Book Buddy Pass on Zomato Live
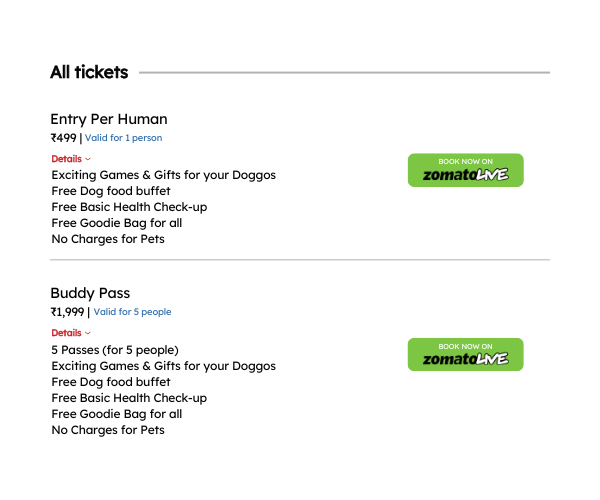The image size is (600, 500). point(465,354)
